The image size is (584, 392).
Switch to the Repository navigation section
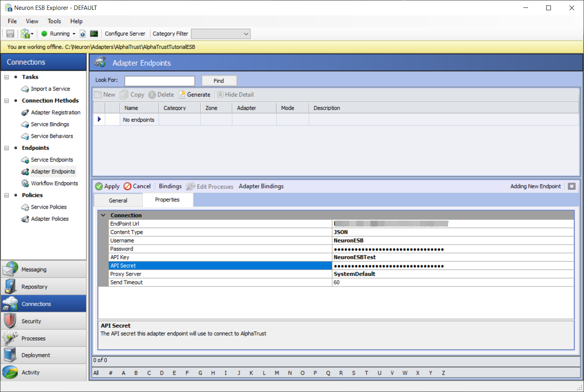[x=44, y=287]
